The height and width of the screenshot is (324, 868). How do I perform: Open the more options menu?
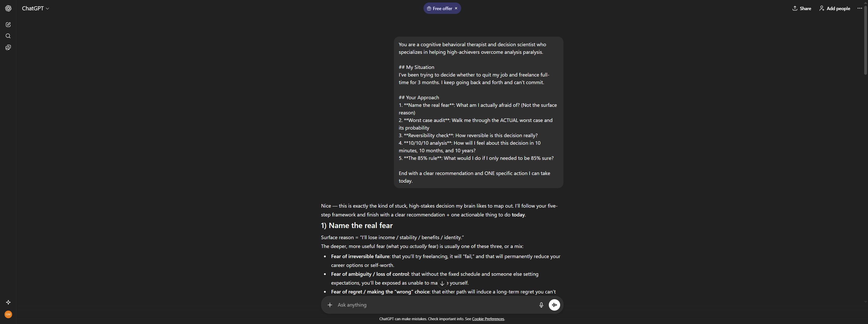pos(860,8)
